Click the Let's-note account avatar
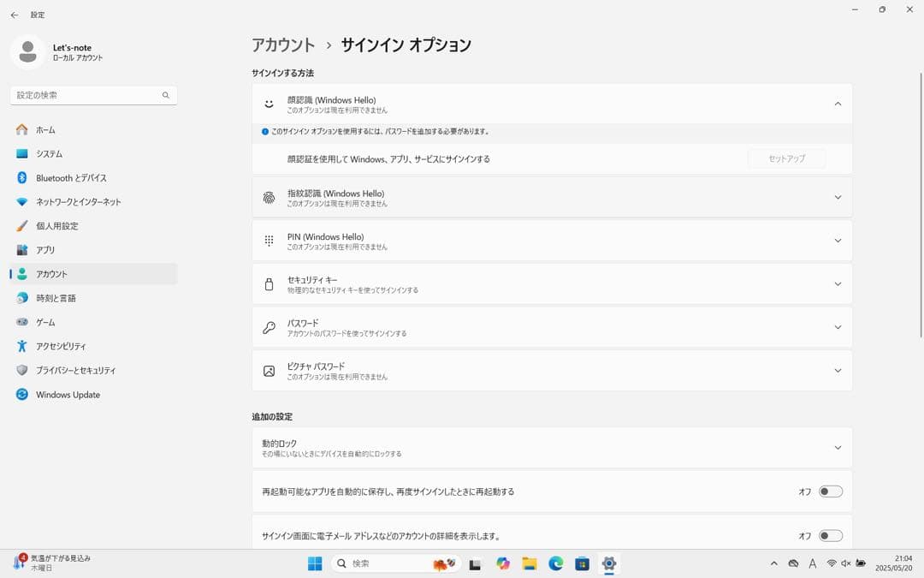This screenshot has height=578, width=924. pyautogui.click(x=27, y=51)
